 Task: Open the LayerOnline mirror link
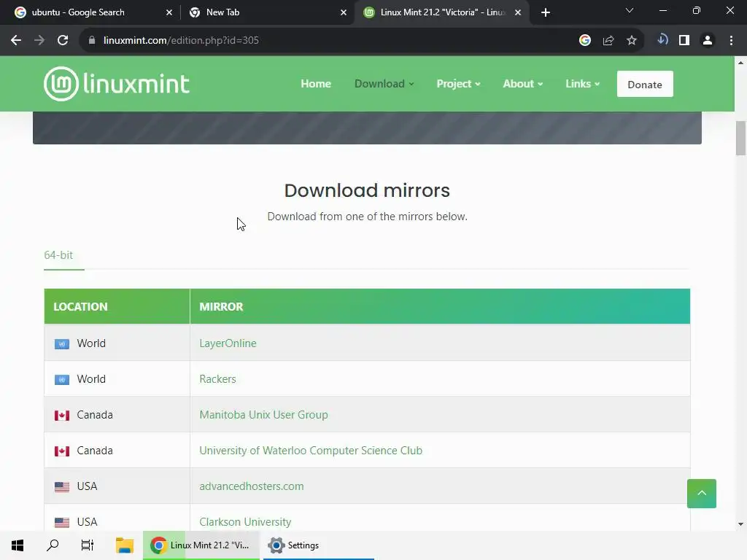click(228, 343)
